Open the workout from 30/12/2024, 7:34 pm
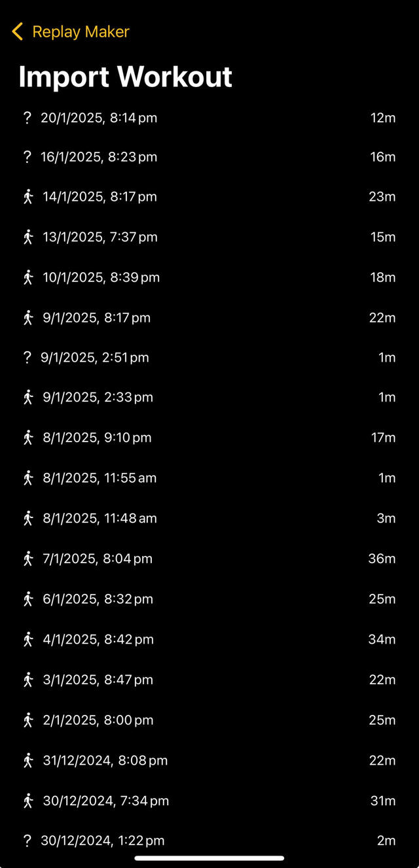419x868 pixels. tap(209, 800)
